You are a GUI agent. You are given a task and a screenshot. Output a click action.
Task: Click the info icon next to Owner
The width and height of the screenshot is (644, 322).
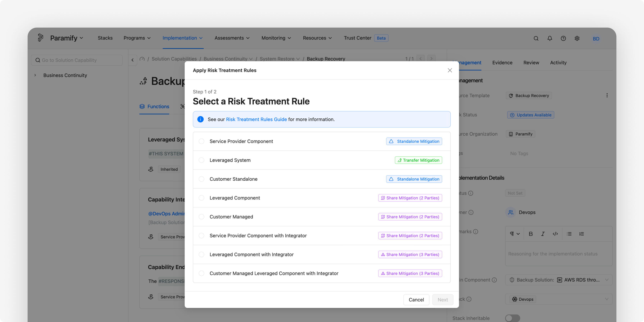click(471, 212)
